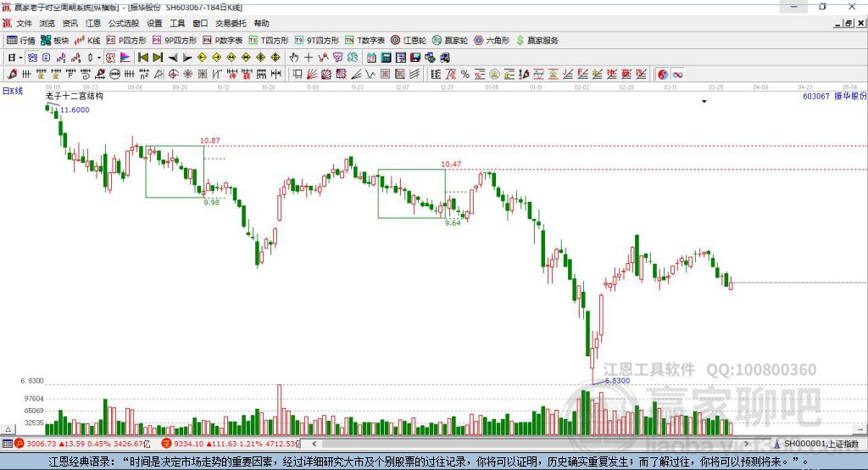Screen dimensions: 868x470
Task: Jump to first bar with skip-to-start icon
Action: click(x=143, y=57)
